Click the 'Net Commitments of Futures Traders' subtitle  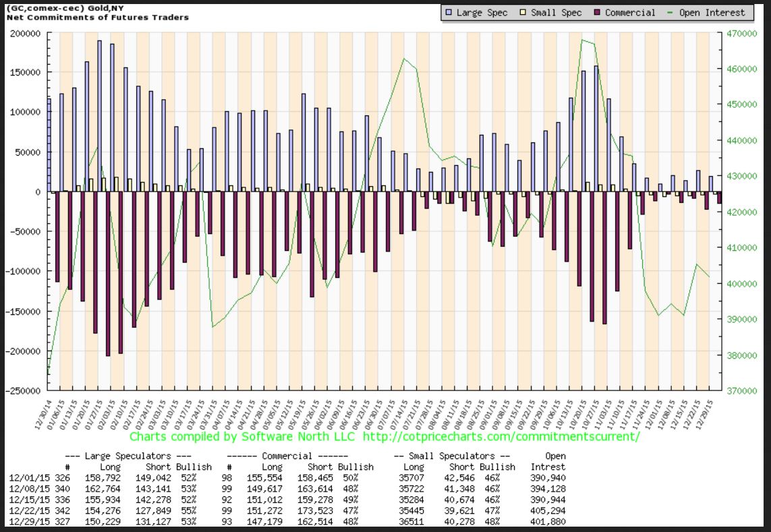point(94,17)
